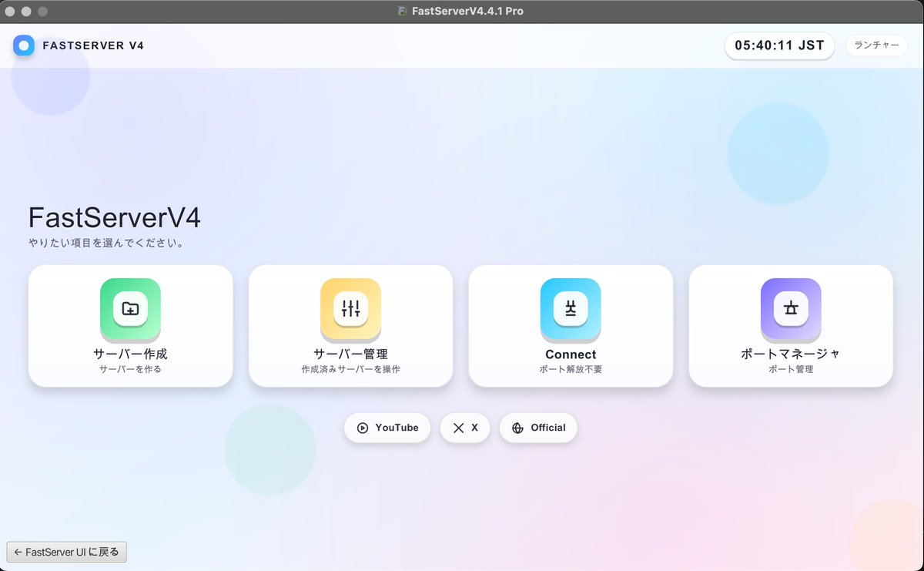Minimize the window with the yellow button
Screen dimensions: 924x571
(x=26, y=12)
